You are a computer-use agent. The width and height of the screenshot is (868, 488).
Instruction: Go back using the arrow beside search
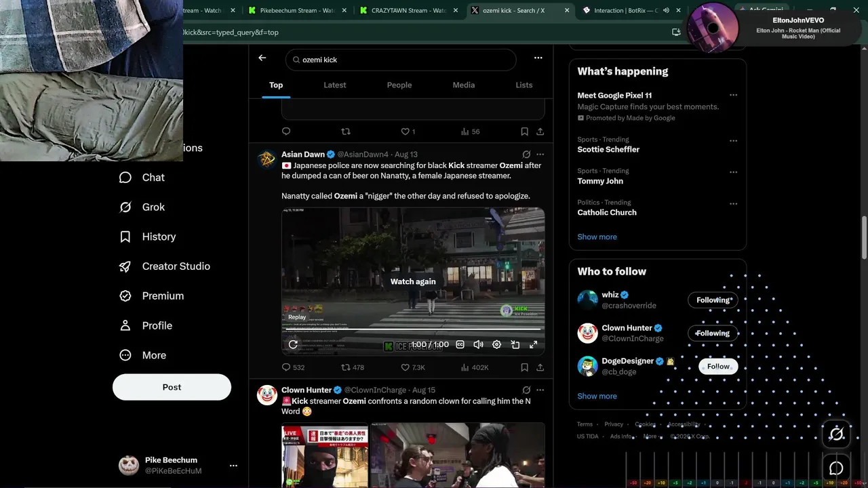262,58
